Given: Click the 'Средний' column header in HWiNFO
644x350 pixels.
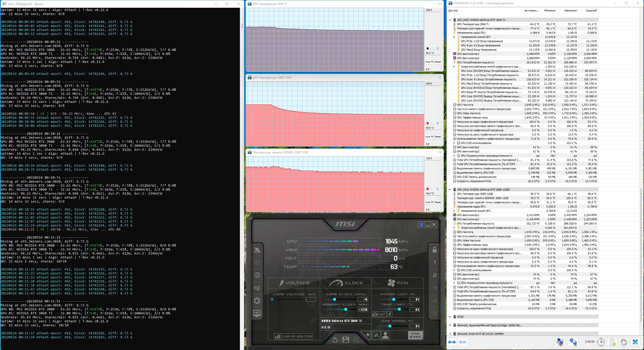Looking at the screenshot, I should point(591,10).
